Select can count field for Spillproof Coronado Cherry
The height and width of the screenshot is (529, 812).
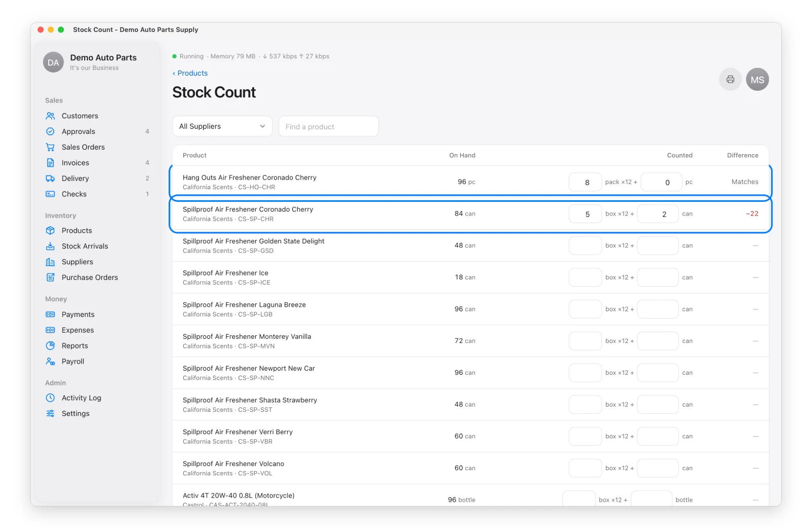coord(658,214)
